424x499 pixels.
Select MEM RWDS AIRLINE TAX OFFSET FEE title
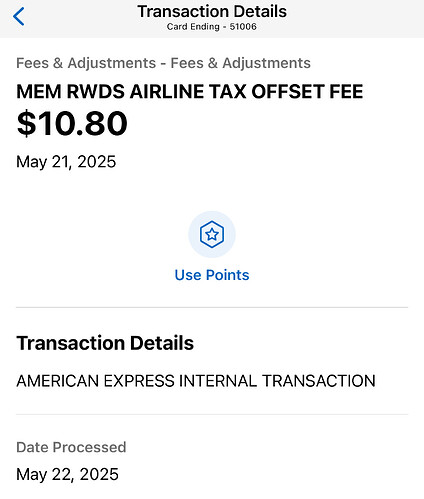tap(190, 91)
